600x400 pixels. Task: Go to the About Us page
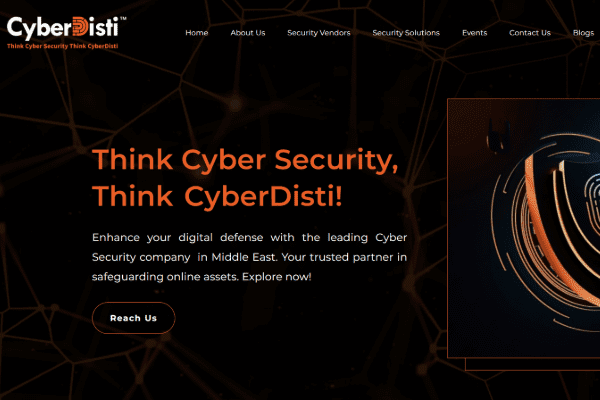(x=248, y=33)
